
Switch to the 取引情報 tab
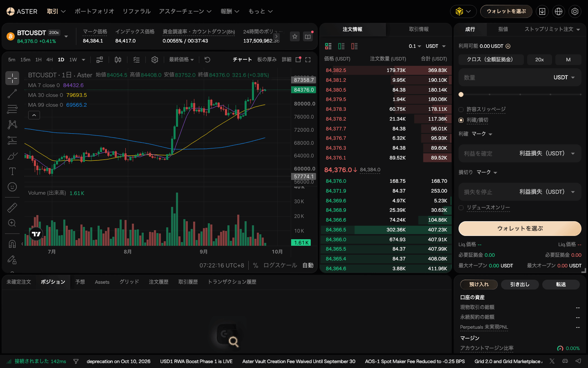(x=419, y=29)
